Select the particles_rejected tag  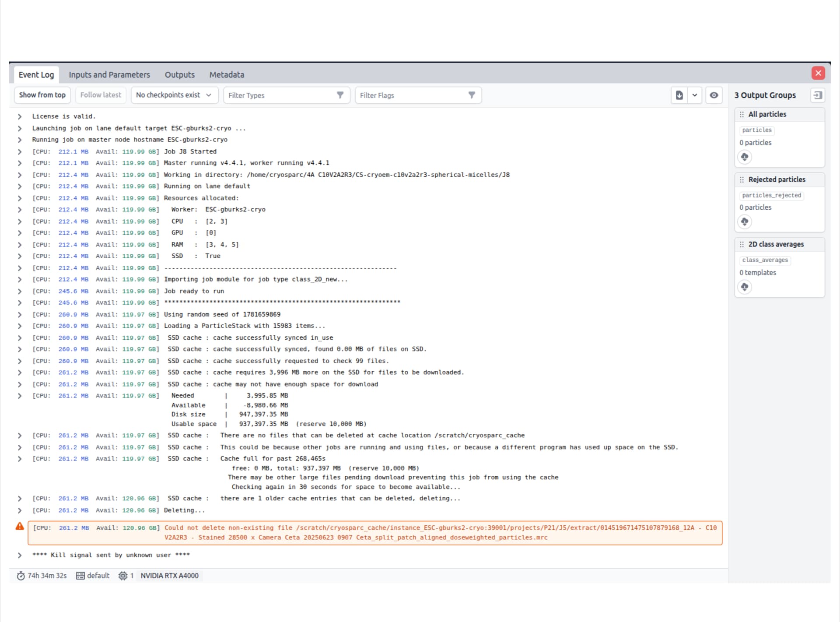click(771, 195)
